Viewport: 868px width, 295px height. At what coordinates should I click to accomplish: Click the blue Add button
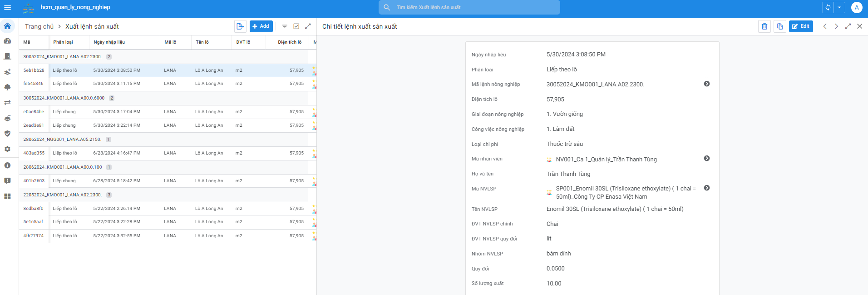261,26
